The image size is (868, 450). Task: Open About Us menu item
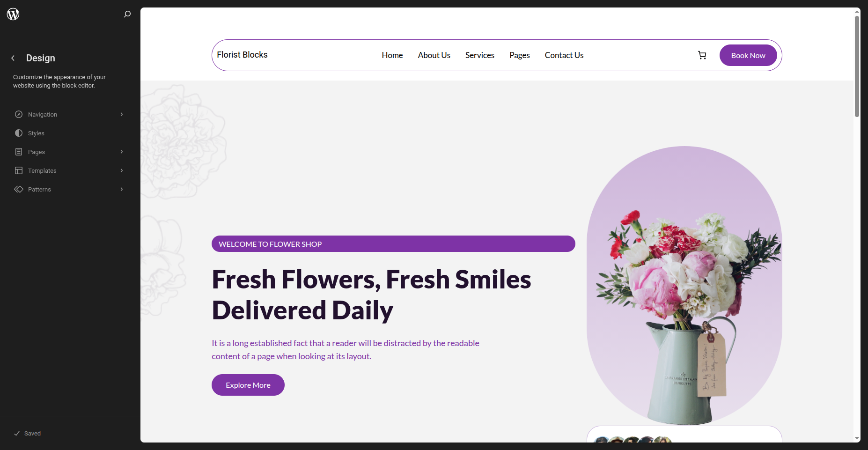[434, 55]
